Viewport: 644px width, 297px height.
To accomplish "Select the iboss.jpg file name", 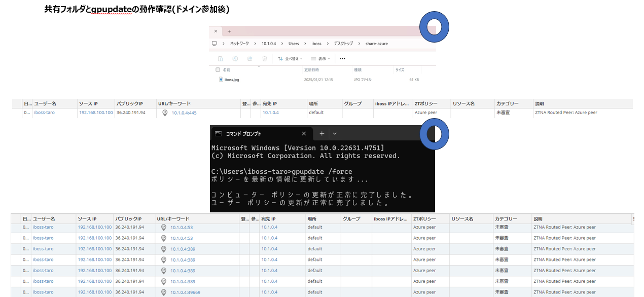I will tap(232, 80).
